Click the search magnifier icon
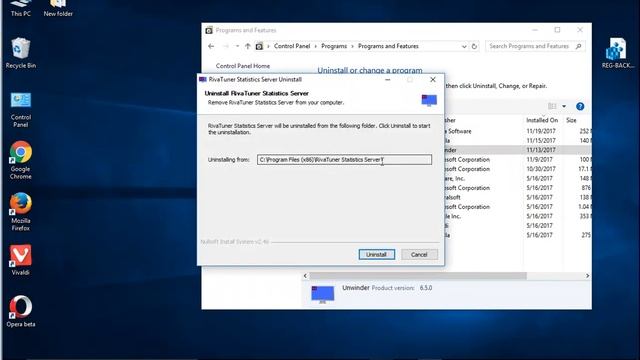Image resolution: width=640 pixels, height=360 pixels. click(578, 46)
